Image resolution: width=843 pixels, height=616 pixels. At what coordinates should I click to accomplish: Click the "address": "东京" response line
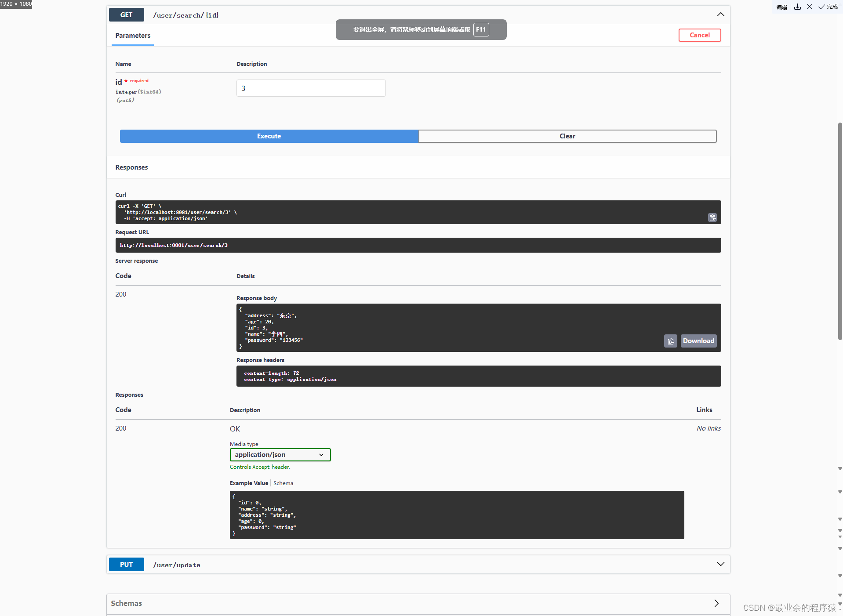[x=271, y=315]
